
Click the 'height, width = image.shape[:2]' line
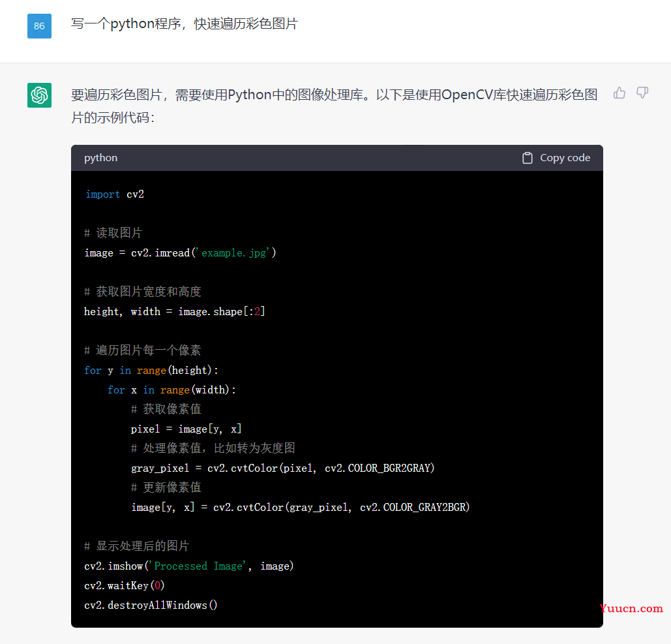(175, 312)
